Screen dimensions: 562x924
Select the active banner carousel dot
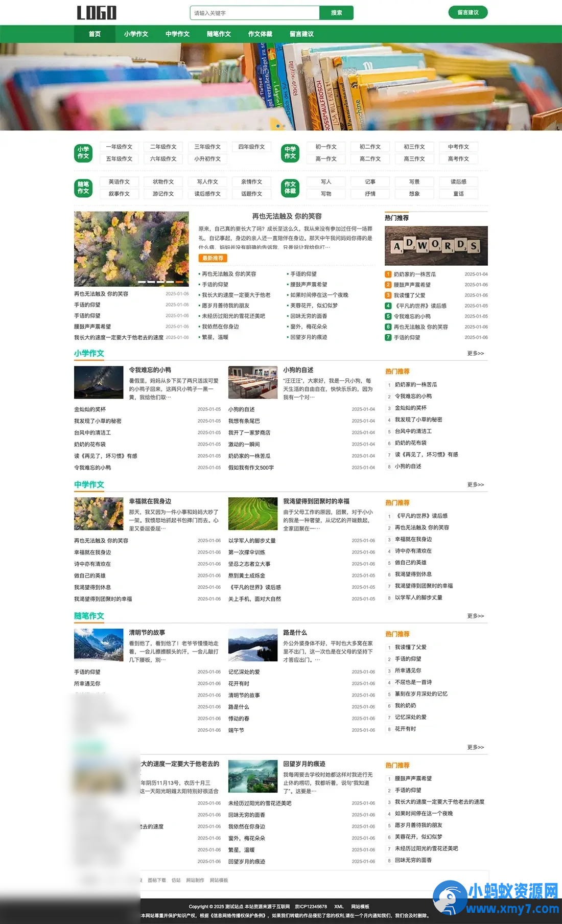click(x=278, y=126)
